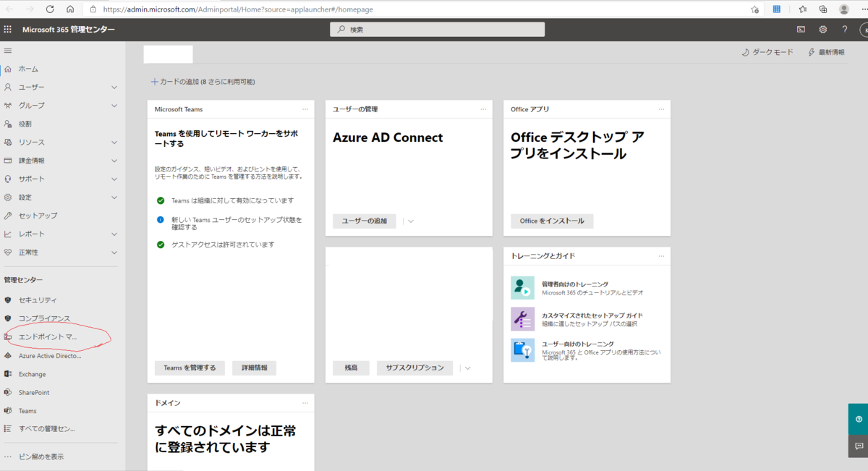This screenshot has width=868, height=471.
Task: Expand the レポート menu chevron
Action: (114, 234)
